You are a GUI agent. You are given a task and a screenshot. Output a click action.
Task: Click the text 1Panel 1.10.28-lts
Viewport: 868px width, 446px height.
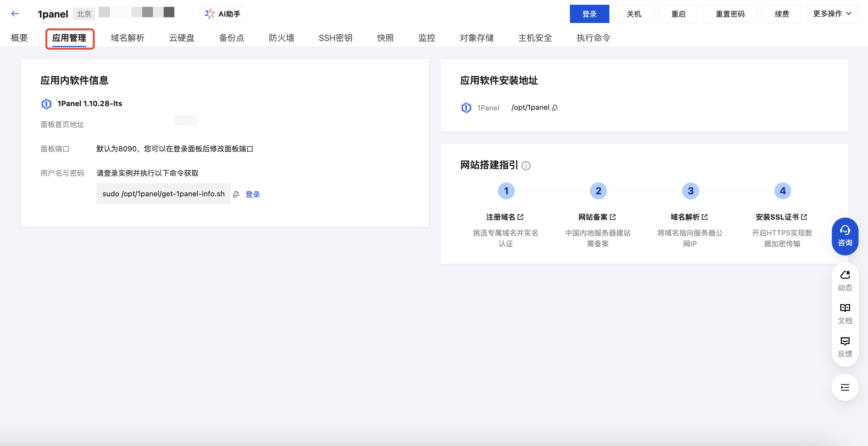pyautogui.click(x=90, y=103)
